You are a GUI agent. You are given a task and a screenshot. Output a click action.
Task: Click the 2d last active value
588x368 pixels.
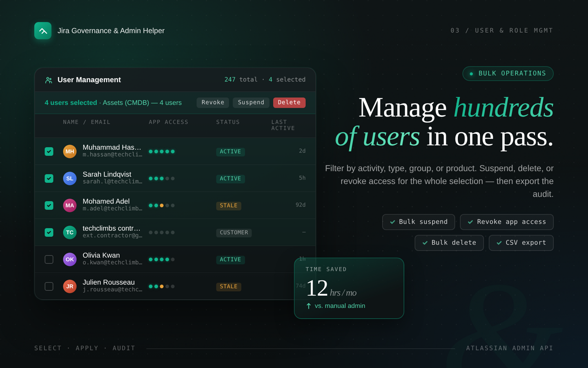302,151
